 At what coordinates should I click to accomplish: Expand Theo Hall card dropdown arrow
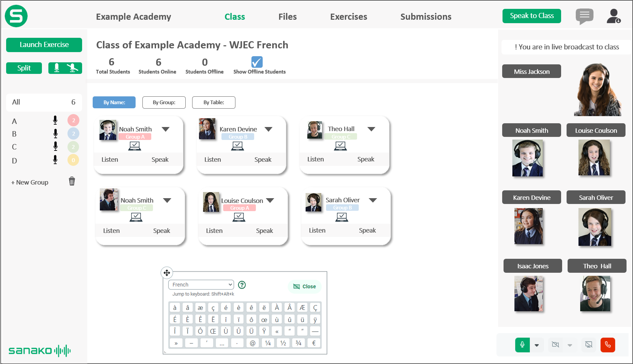(x=371, y=129)
